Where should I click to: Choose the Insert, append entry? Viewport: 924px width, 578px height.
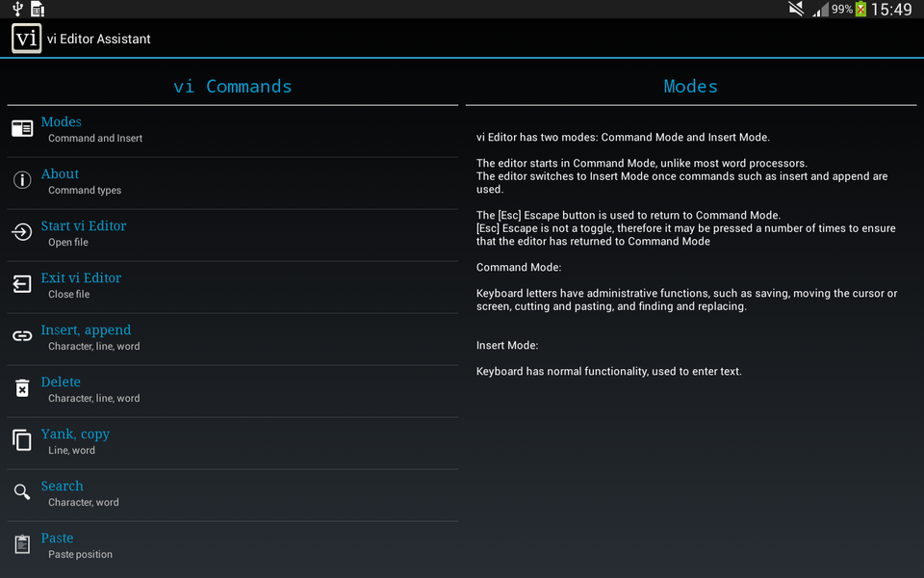232,338
